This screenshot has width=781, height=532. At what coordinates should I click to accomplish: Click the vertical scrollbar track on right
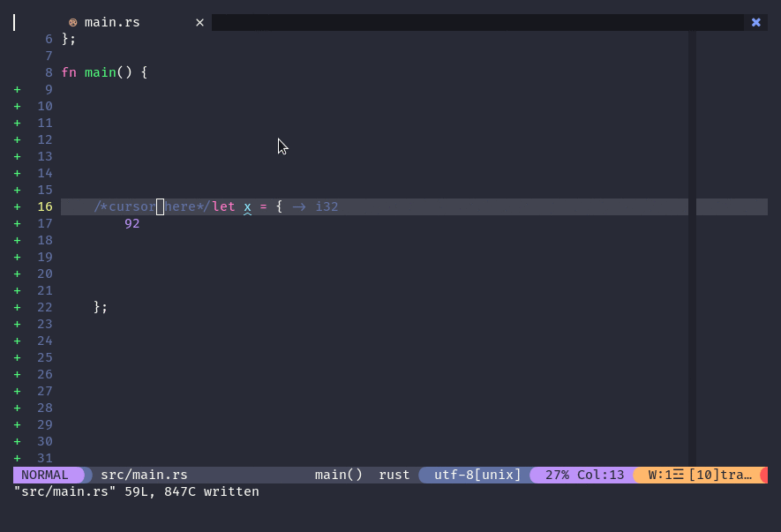693,248
